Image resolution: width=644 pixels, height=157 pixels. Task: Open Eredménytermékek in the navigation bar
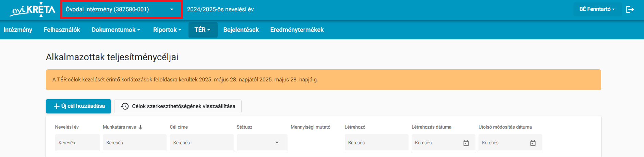coord(297,30)
